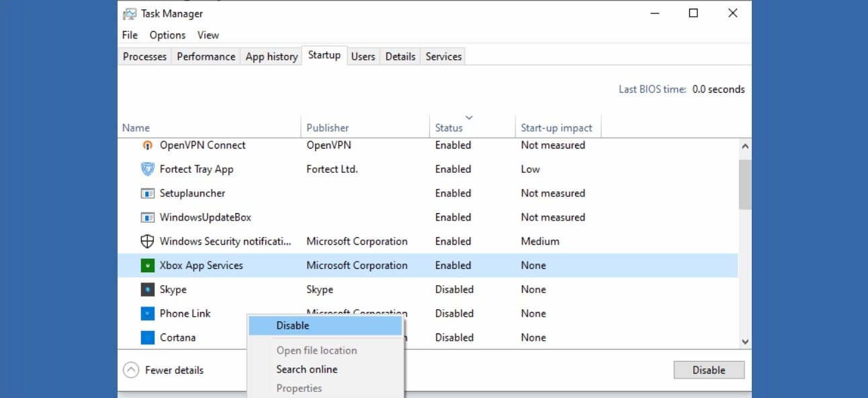
Task: Collapse to Fewer details view
Action: 165,370
